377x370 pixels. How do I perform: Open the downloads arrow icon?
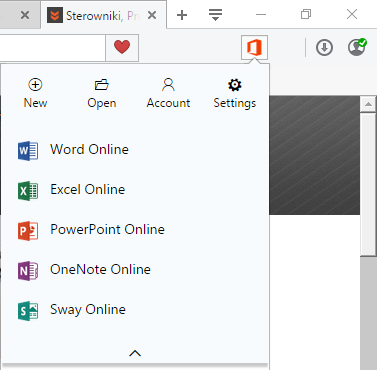tap(324, 47)
